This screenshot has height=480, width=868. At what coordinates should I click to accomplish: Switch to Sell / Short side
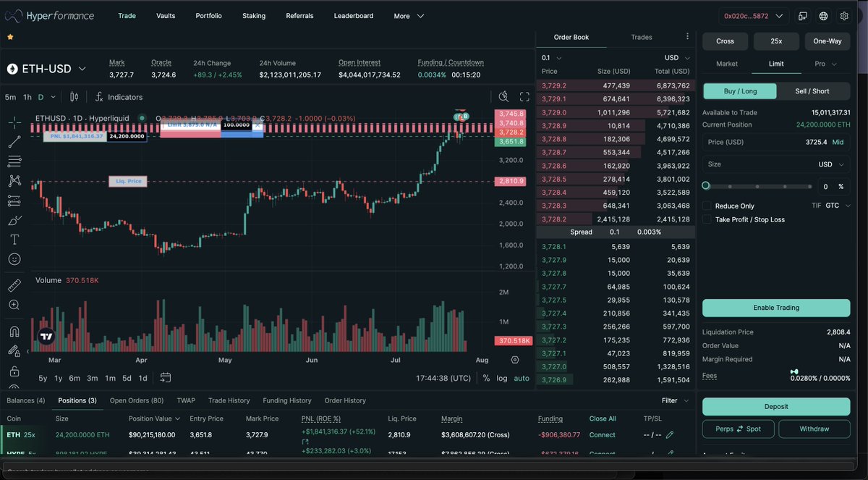[812, 91]
